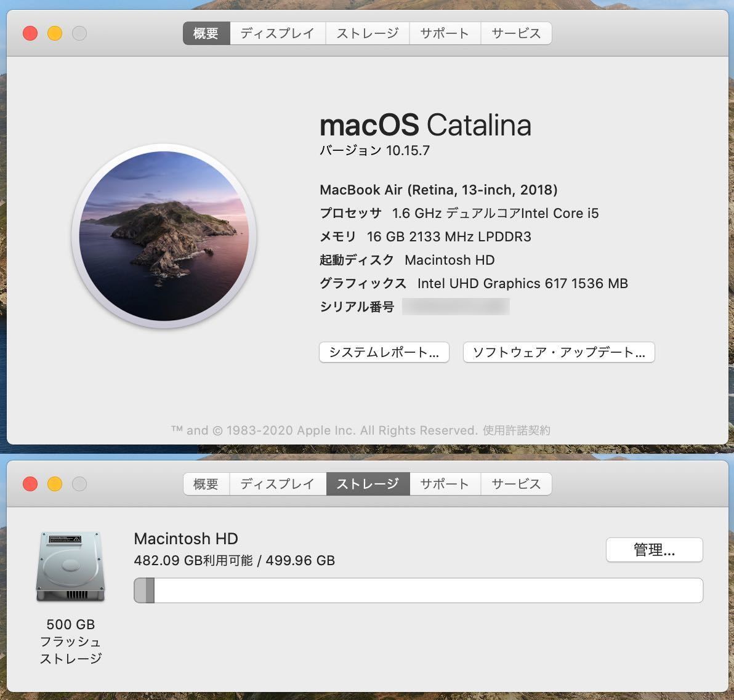Launch ソフトウェア・アップデート button

[559, 352]
